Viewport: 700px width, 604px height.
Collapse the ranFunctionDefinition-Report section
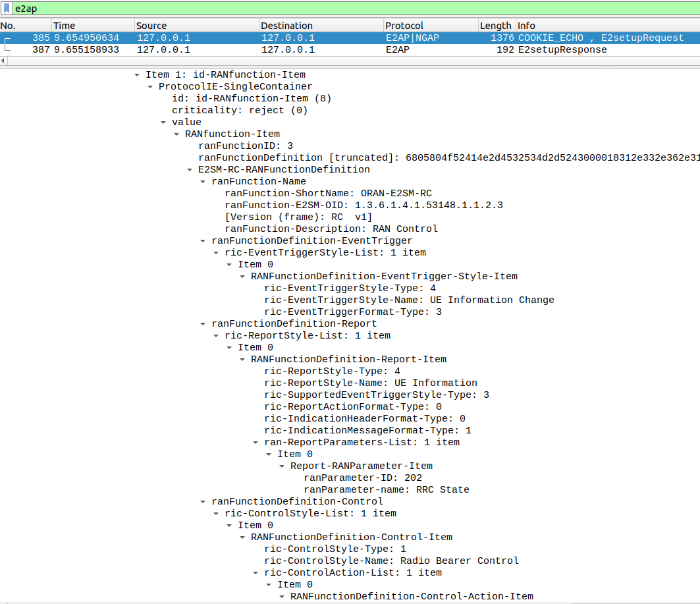tap(202, 323)
